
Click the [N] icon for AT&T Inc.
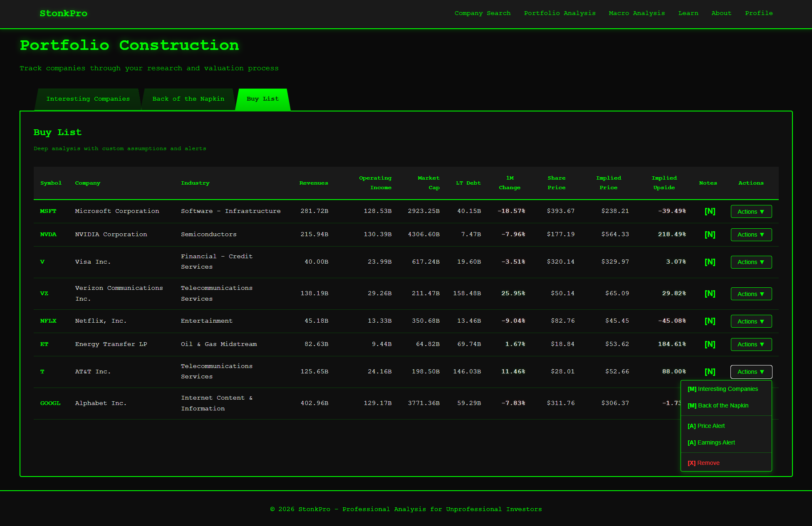click(710, 371)
